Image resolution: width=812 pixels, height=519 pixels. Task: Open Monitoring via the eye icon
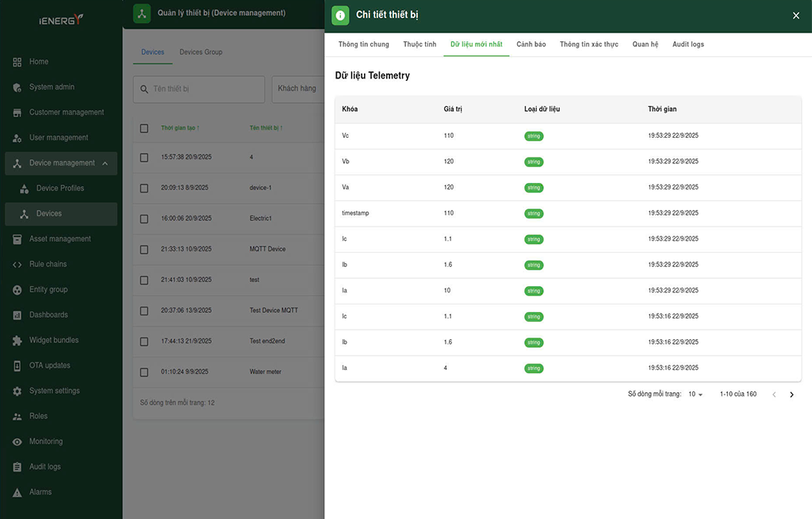(17, 442)
